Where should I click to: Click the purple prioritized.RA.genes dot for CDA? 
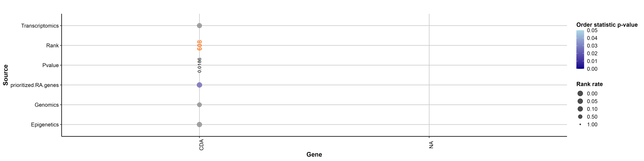199,85
